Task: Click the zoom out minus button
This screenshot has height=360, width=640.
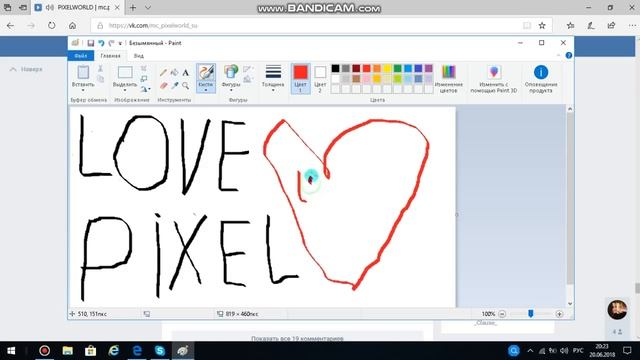Action: tap(502, 314)
